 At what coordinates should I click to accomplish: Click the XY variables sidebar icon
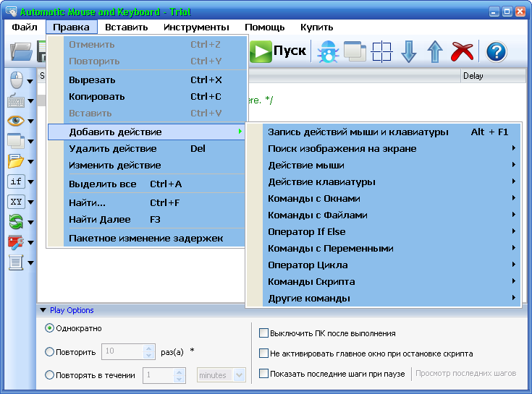click(16, 202)
